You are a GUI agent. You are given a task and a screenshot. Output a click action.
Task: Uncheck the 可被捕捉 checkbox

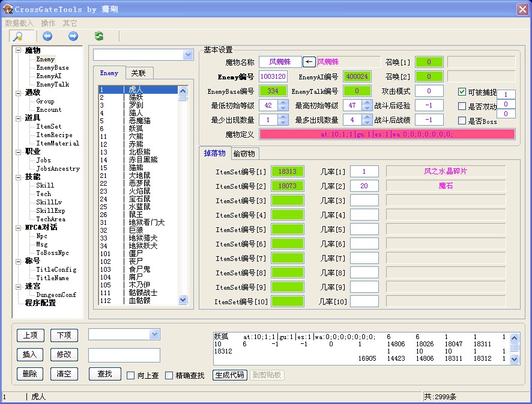(462, 92)
